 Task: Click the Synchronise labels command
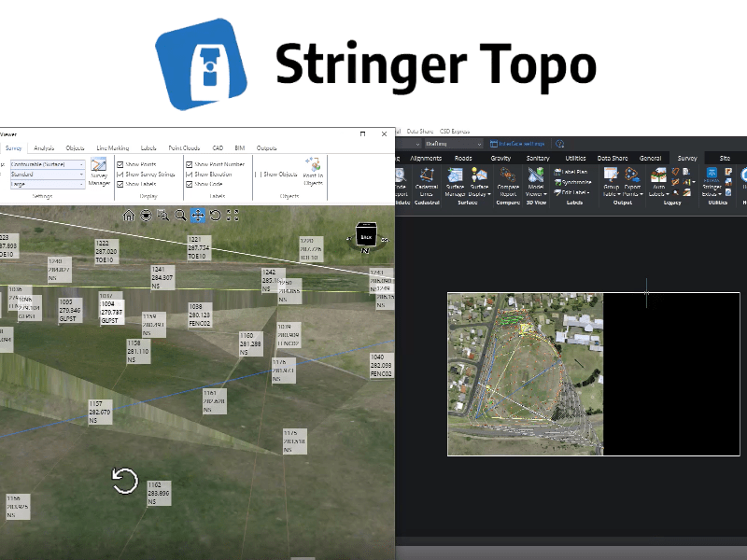point(572,182)
